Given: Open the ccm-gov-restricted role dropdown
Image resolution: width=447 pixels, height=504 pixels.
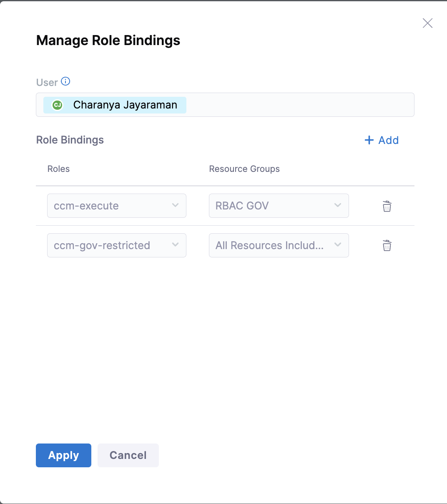Looking at the screenshot, I should tap(108, 245).
